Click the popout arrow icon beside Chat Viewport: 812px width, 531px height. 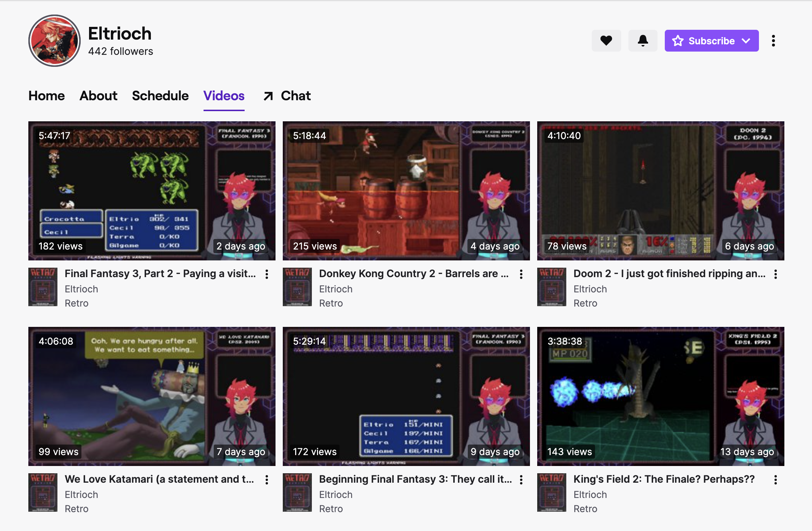[268, 96]
